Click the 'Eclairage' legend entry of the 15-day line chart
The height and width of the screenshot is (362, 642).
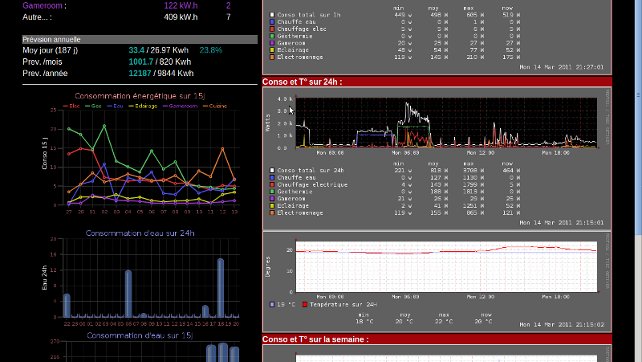pyautogui.click(x=143, y=106)
